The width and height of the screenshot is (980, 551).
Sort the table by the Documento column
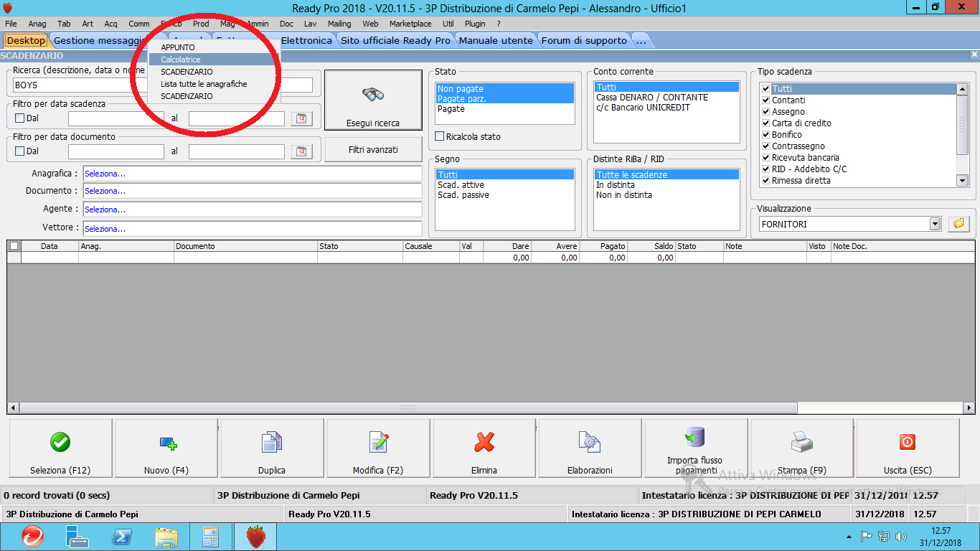pos(246,246)
